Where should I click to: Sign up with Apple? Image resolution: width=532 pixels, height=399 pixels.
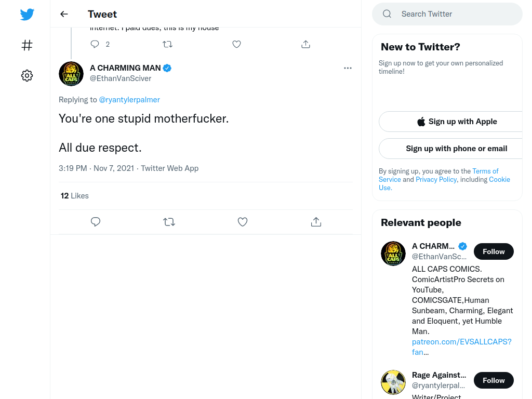click(457, 122)
